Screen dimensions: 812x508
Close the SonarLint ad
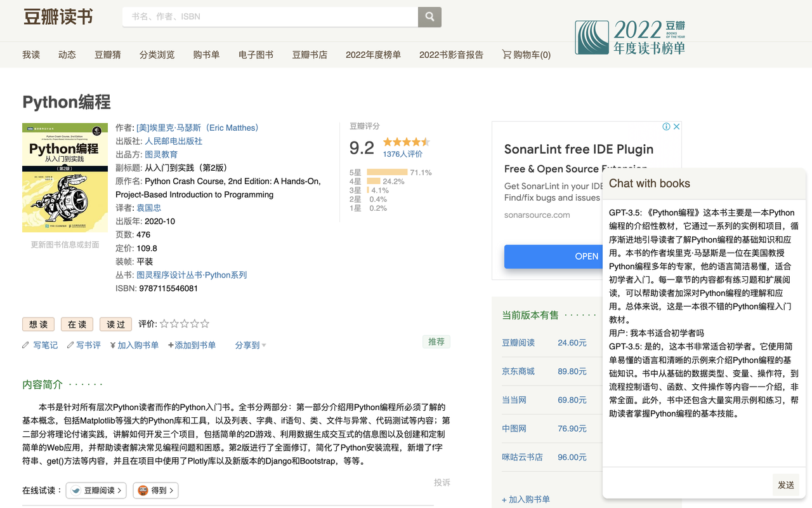click(x=676, y=126)
